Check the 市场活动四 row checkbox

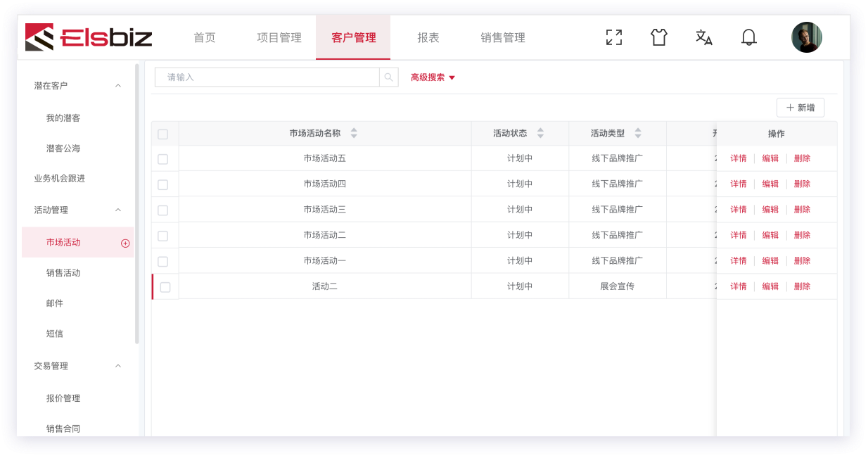[163, 184]
